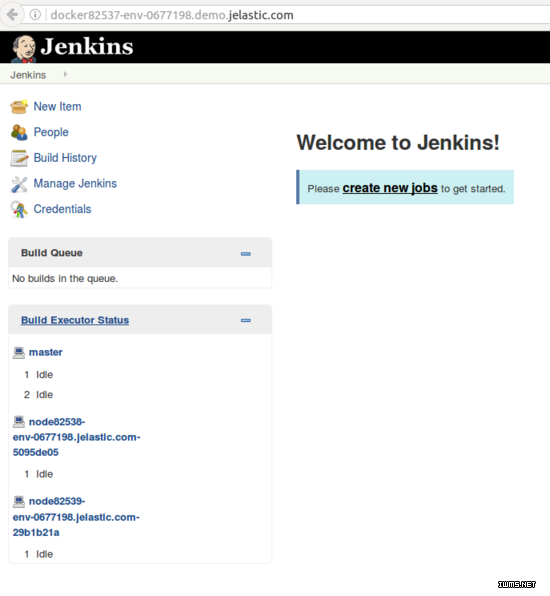The image size is (550, 596).
Task: Click master executor 1 Idle row
Action: pyautogui.click(x=39, y=375)
